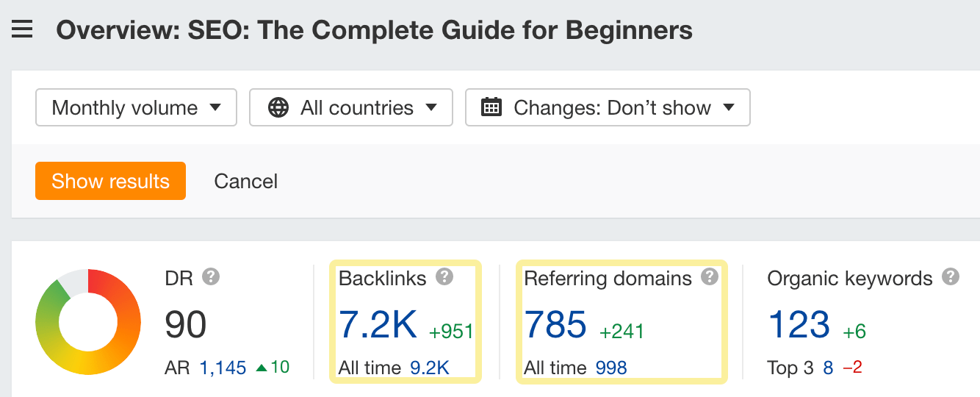Click the DR help question mark icon
Viewport: 980px width, 397px height.
[x=212, y=277]
